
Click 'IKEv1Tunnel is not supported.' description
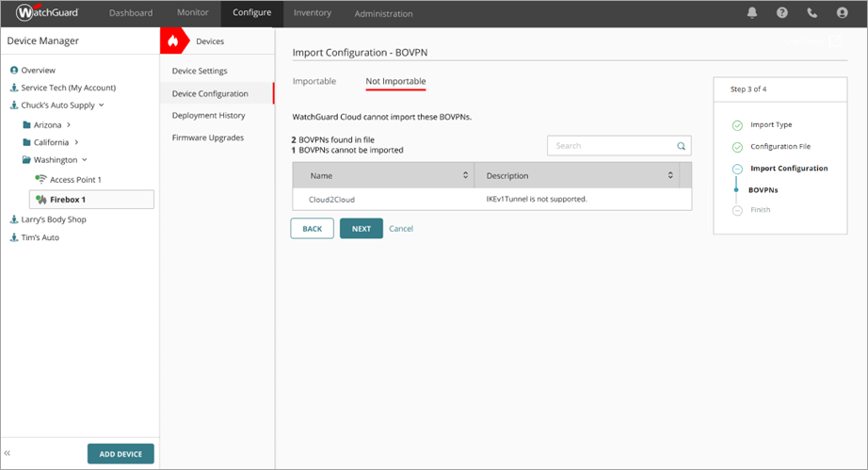click(537, 199)
